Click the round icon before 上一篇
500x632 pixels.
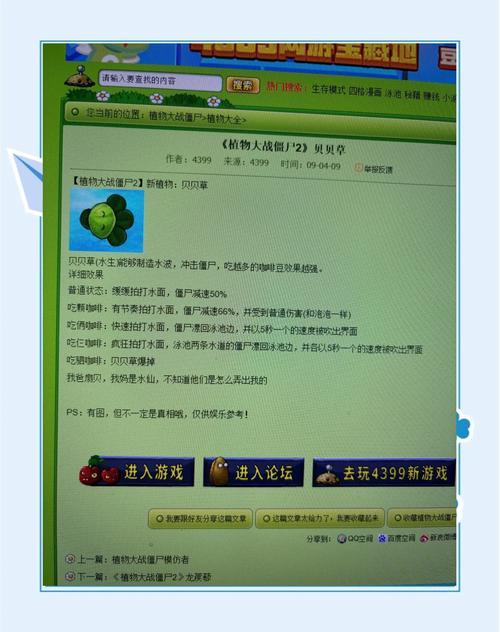[70, 559]
